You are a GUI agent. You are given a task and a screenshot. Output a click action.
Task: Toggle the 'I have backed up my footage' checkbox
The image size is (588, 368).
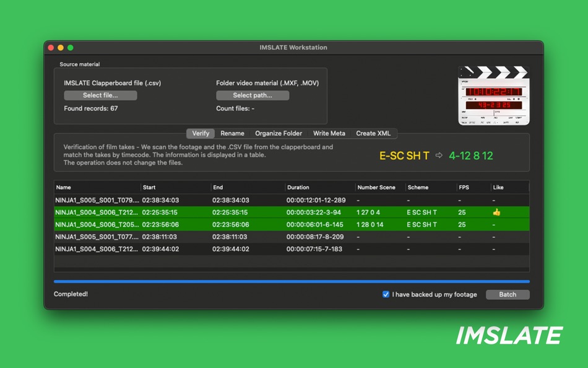386,294
